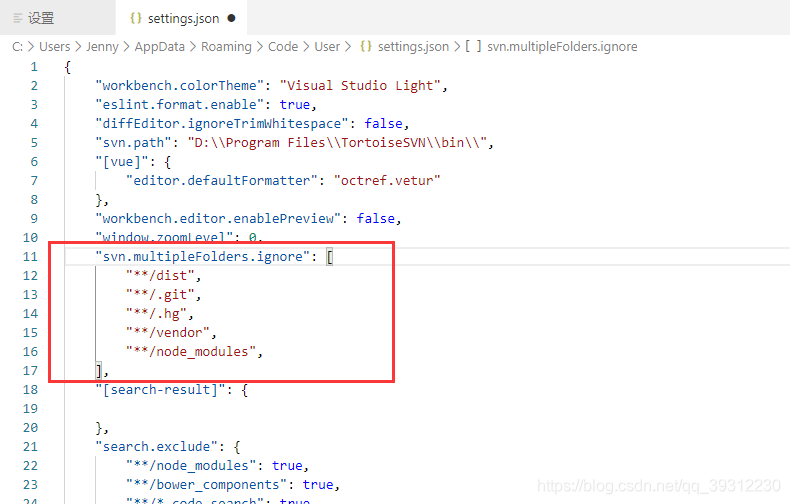Open the User breadcrumb segment

point(327,47)
